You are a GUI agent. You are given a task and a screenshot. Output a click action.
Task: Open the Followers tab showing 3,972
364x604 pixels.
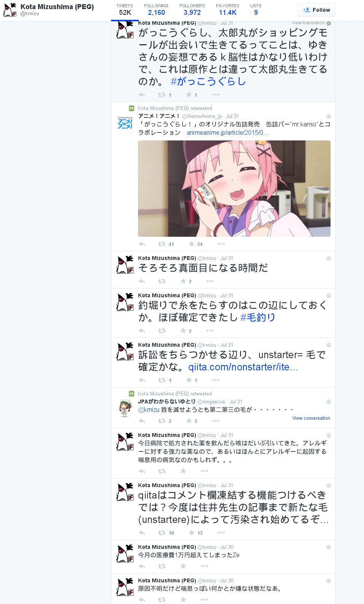192,10
